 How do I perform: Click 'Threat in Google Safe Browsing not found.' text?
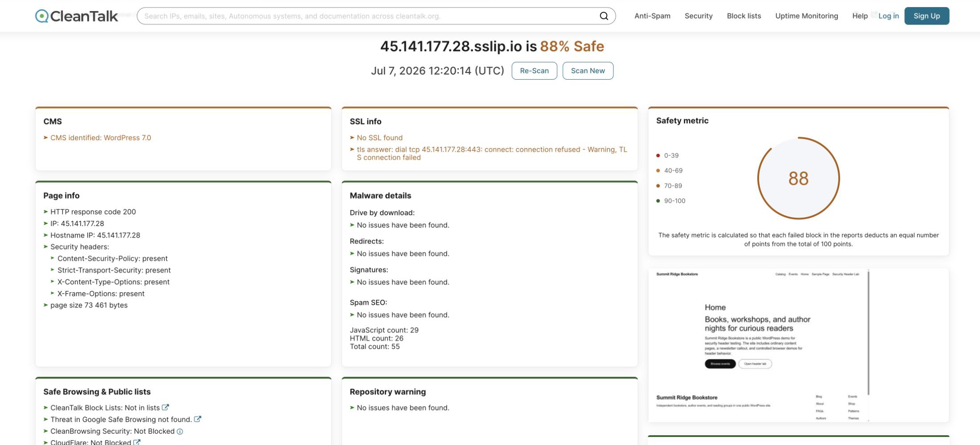pos(121,419)
